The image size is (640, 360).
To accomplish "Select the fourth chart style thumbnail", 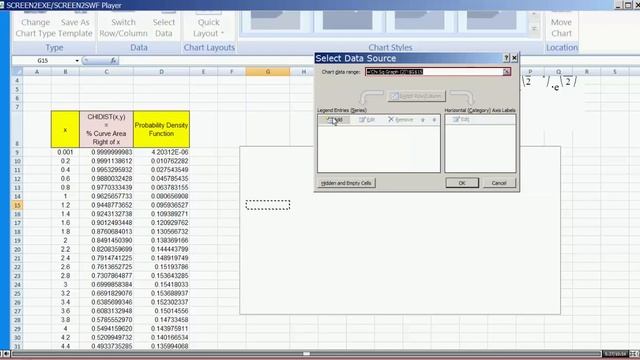I will [x=491, y=21].
